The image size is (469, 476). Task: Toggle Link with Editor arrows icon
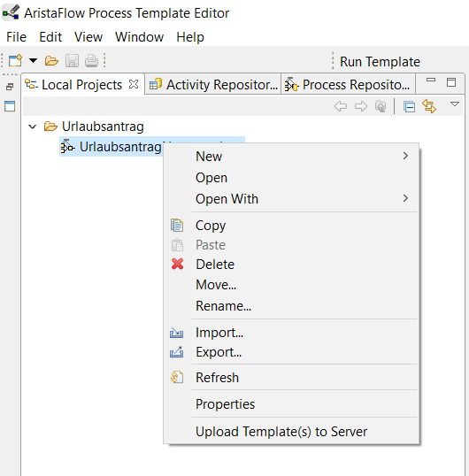[x=429, y=106]
